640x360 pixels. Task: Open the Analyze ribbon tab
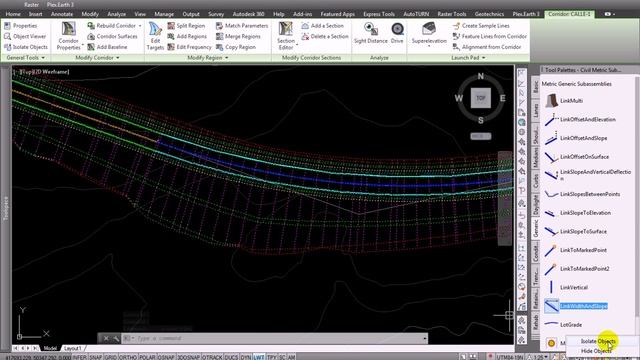116,14
